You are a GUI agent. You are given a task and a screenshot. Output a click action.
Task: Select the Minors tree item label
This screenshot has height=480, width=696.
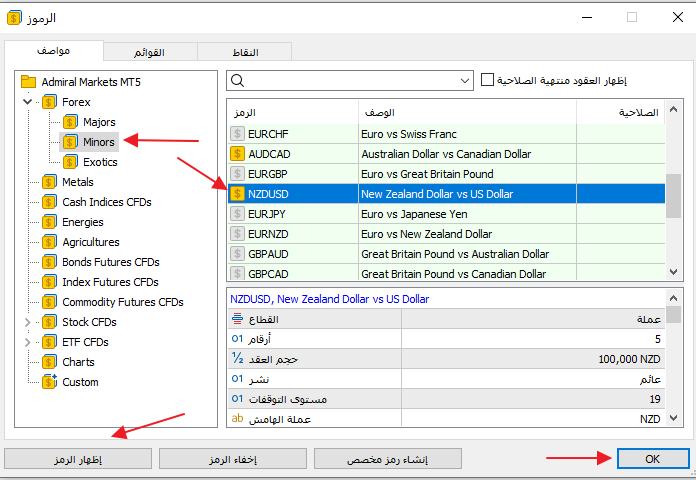[x=99, y=142]
